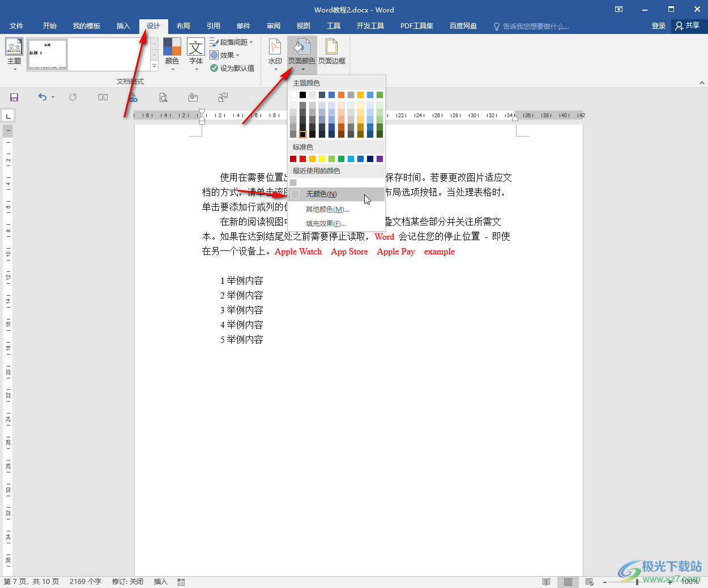Choose No Color (无颜色) option
This screenshot has width=708, height=588.
[336, 194]
